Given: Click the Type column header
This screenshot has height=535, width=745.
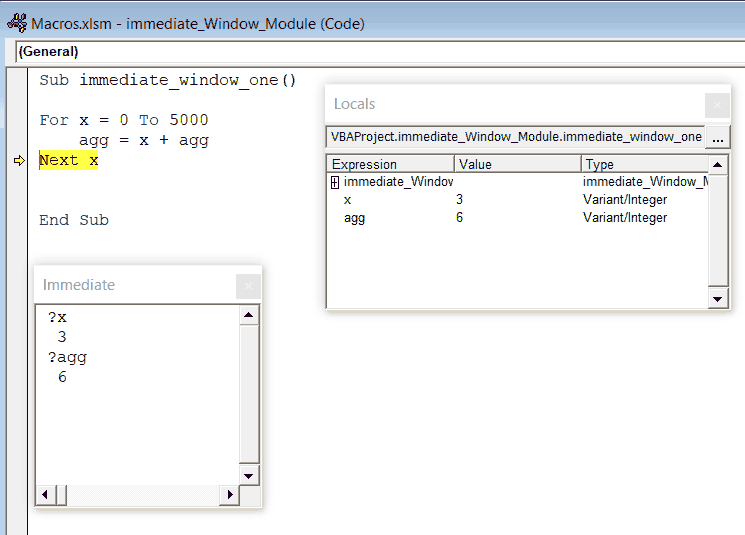Looking at the screenshot, I should (645, 164).
